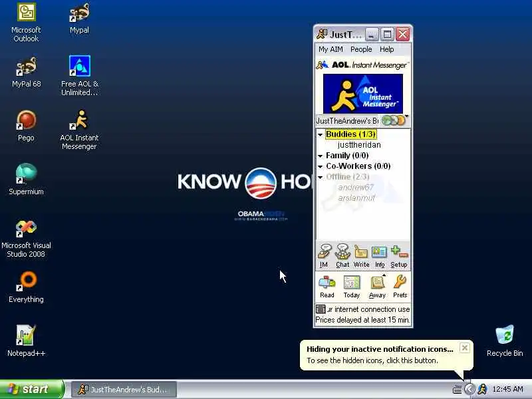Show hidden notification icons arrow
Viewport: 532px width, 399px height.
tap(469, 389)
